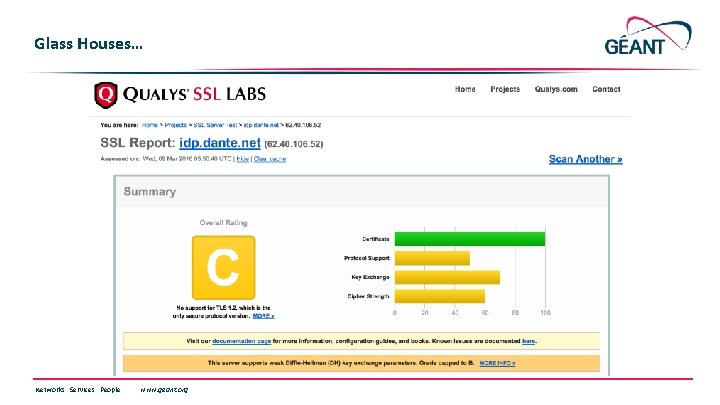The image size is (720, 405).
Task: Click MORE INFO in the orange warning banner
Action: [x=497, y=363]
